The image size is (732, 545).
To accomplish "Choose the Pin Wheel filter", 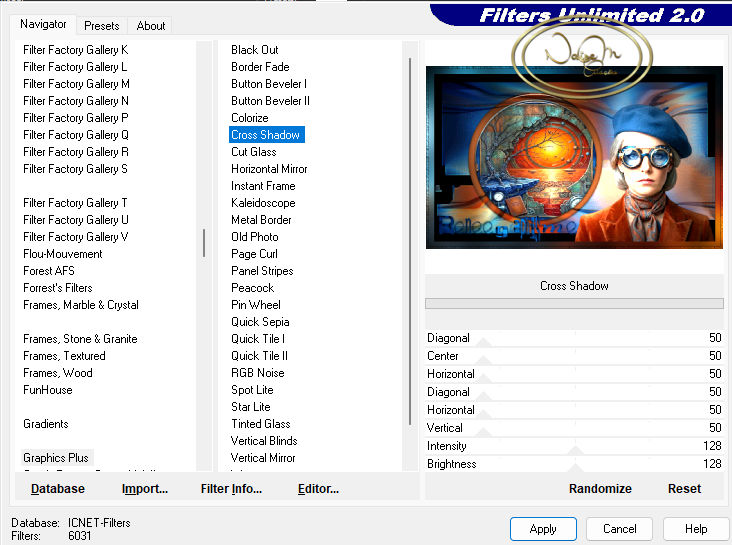I will coord(256,305).
